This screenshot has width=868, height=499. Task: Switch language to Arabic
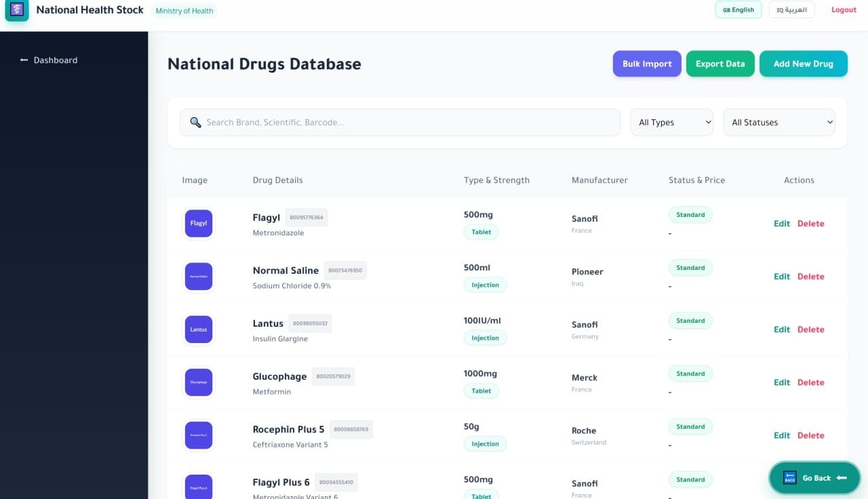792,10
